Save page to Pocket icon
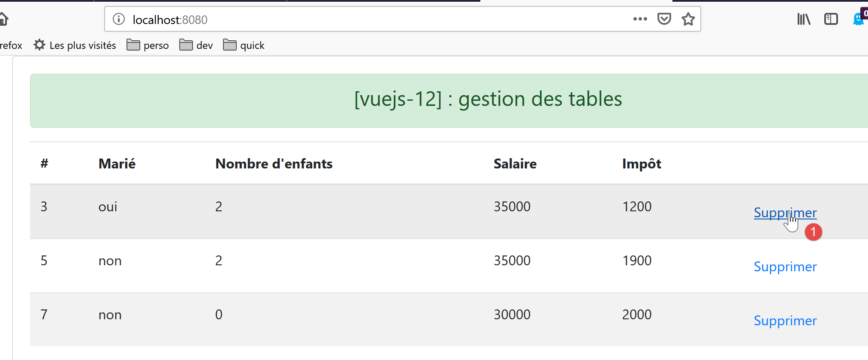 [664, 19]
